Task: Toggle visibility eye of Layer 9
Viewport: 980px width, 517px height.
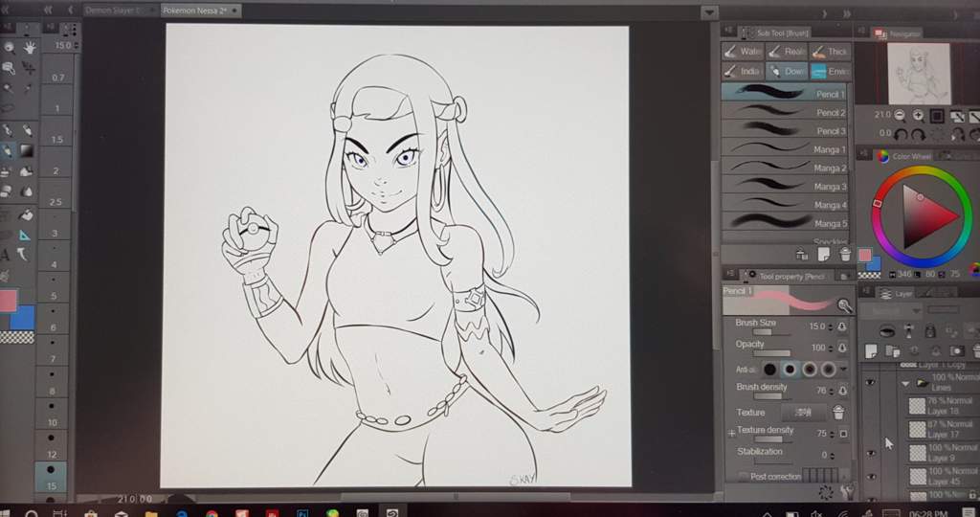Action: coord(870,453)
